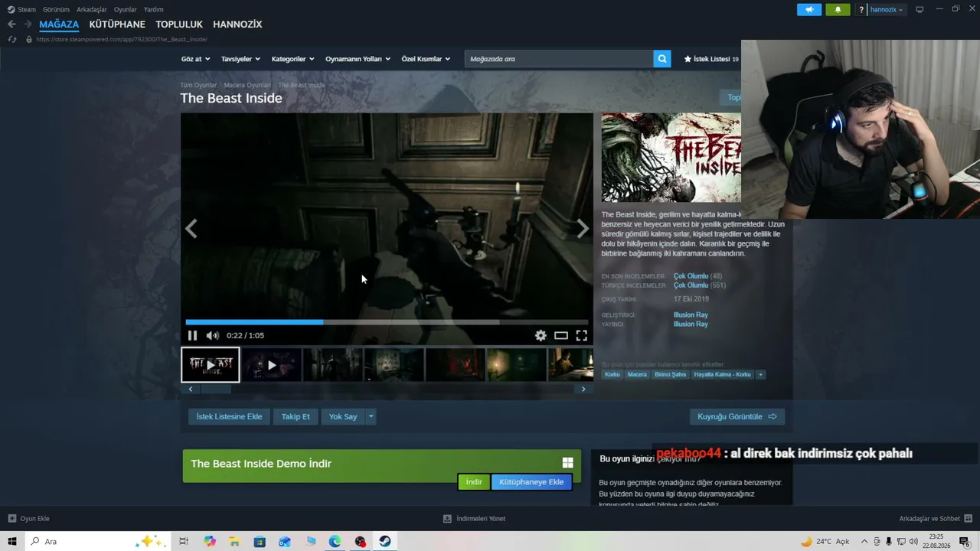Open the green notifications bell
980x551 pixels.
[x=838, y=10]
